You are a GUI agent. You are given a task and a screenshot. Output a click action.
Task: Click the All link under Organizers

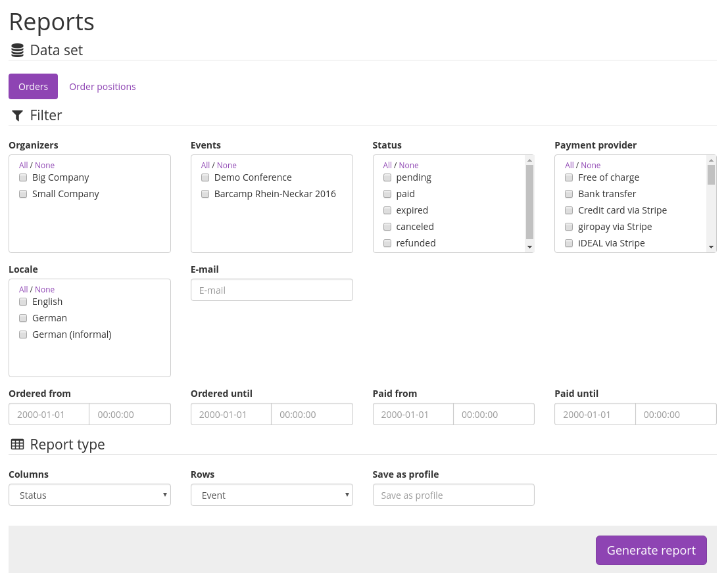click(24, 166)
